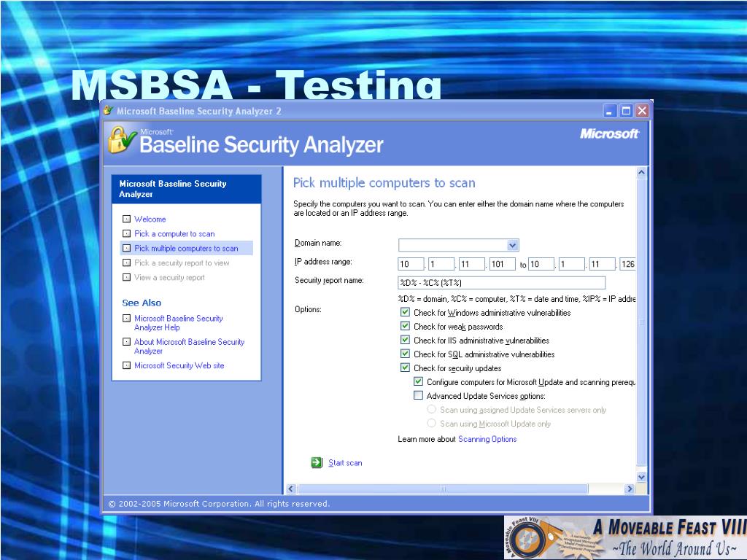This screenshot has height=560, width=747.
Task: Click the start IP first octet field
Action: [411, 264]
